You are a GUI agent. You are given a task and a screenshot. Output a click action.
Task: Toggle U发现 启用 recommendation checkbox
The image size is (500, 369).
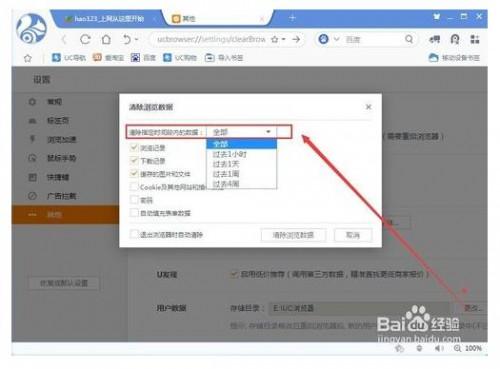(x=234, y=274)
